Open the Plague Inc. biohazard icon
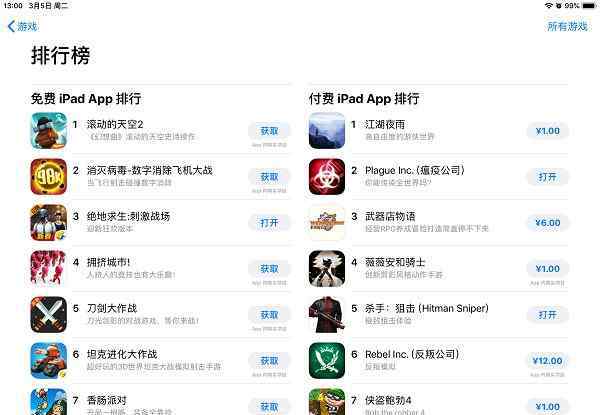Screen dimensions: 600x415 point(327,177)
